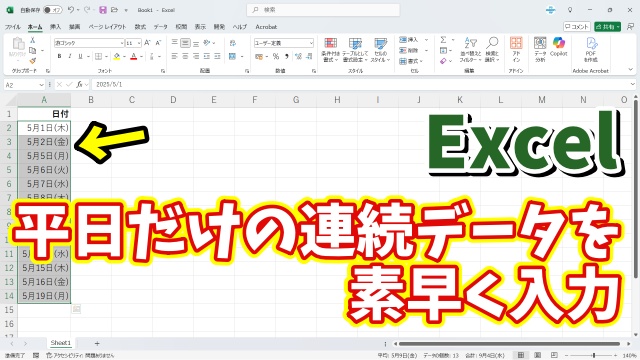Screen dimensions: 640x360
Task: Toggle middle vertical alignment button
Action: [x=185, y=42]
